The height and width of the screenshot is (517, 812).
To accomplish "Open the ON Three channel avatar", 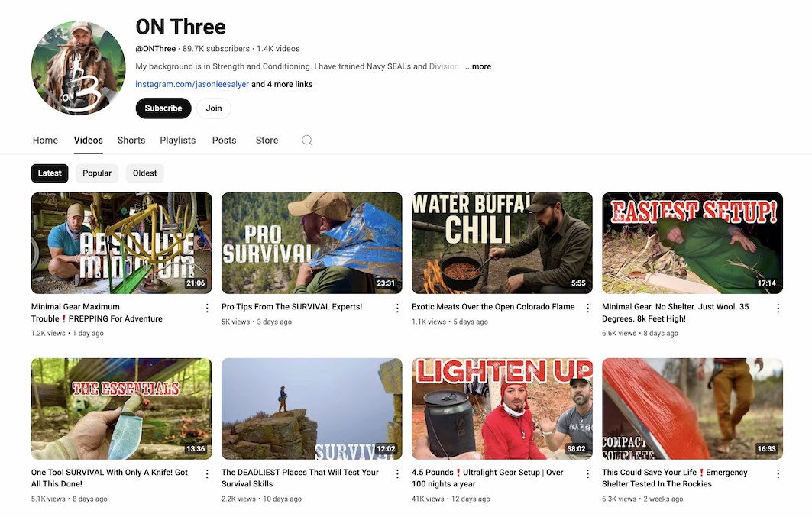I will coord(79,68).
